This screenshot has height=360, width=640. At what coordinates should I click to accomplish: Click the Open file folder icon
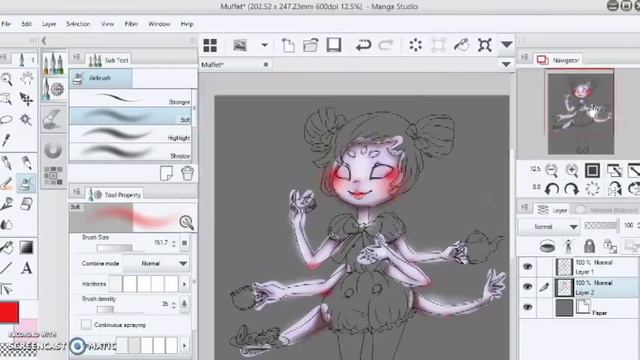(x=311, y=45)
